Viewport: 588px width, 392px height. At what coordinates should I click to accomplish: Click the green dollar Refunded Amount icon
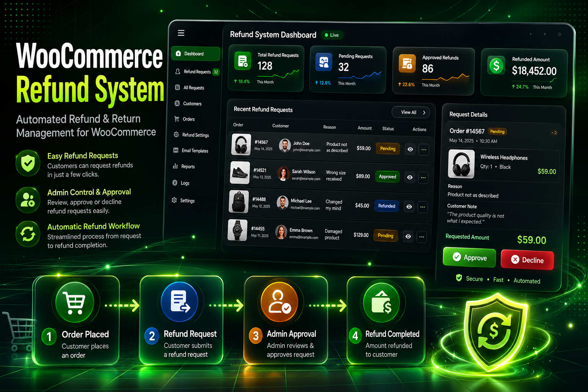pyautogui.click(x=496, y=65)
